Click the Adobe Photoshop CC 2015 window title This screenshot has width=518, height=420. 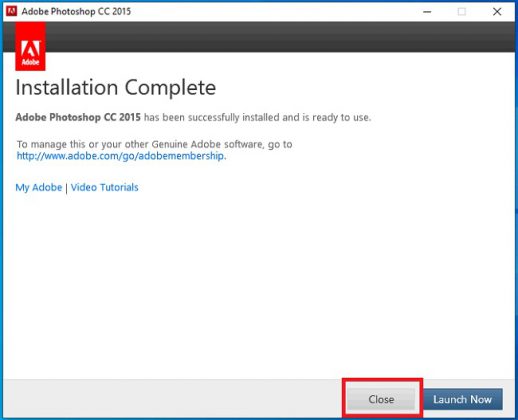click(76, 11)
